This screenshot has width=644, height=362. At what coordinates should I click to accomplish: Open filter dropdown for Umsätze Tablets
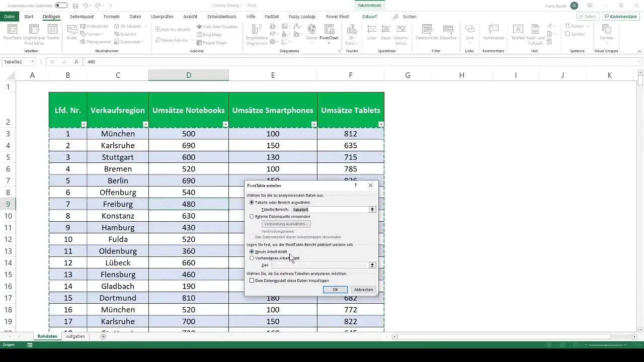381,124
